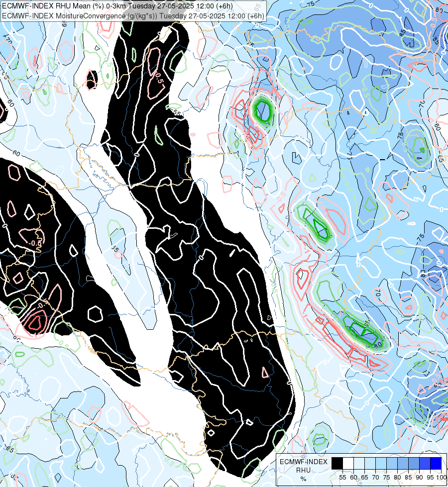Click the ECMWF-INDEX legend heading
Viewport: 448px width, 487px height.
click(x=304, y=462)
